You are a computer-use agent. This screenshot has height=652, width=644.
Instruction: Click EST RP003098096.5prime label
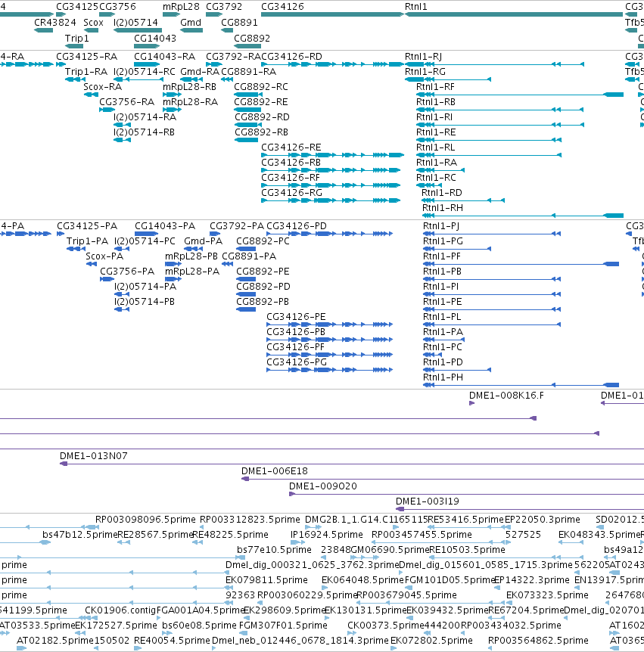pos(145,520)
